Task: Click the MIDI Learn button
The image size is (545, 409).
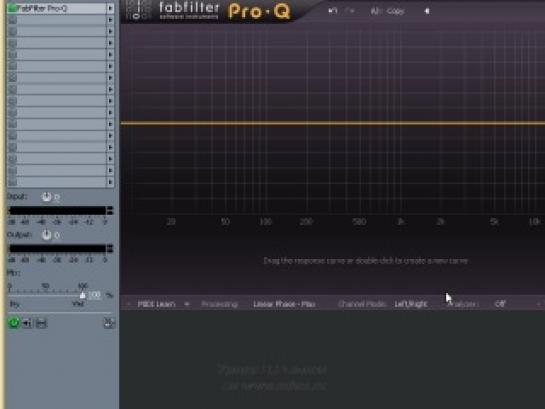Action: pyautogui.click(x=156, y=304)
